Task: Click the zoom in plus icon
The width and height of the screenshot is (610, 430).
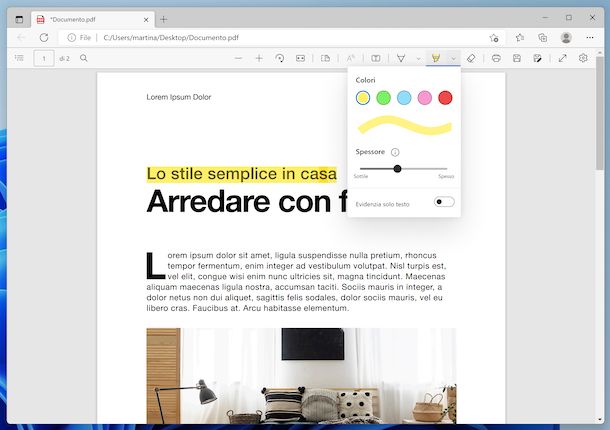Action: click(259, 59)
